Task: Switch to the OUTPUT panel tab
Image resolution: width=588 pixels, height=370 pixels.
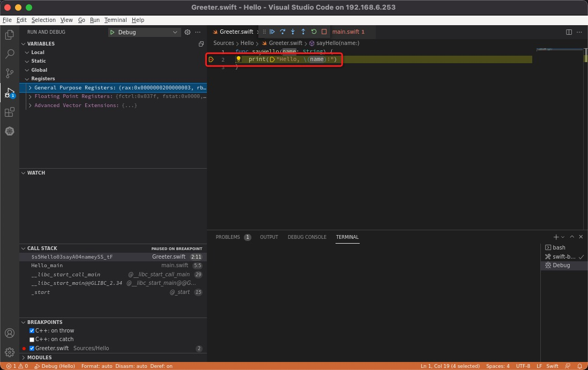Action: pyautogui.click(x=269, y=237)
